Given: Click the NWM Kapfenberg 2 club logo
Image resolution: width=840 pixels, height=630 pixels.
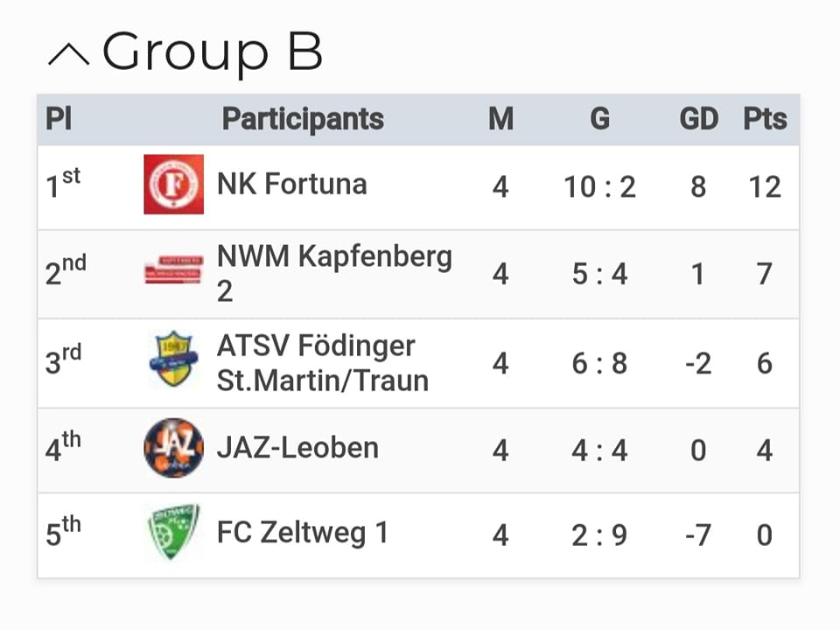Looking at the screenshot, I should pyautogui.click(x=173, y=269).
